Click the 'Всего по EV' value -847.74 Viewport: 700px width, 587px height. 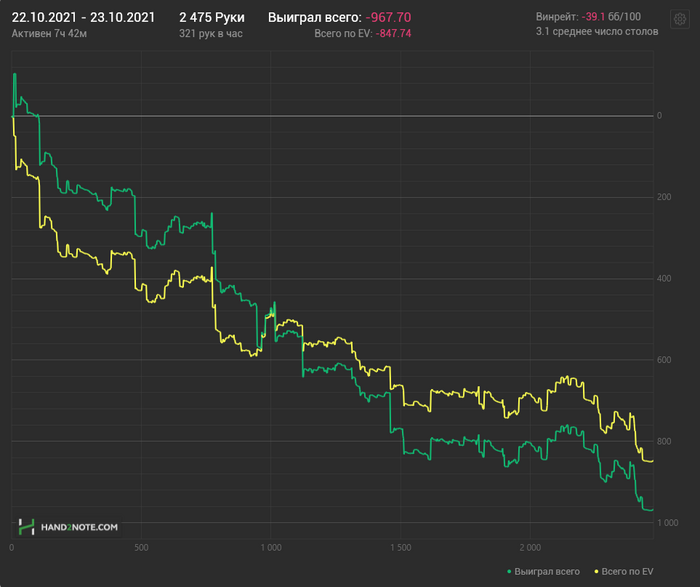click(393, 33)
